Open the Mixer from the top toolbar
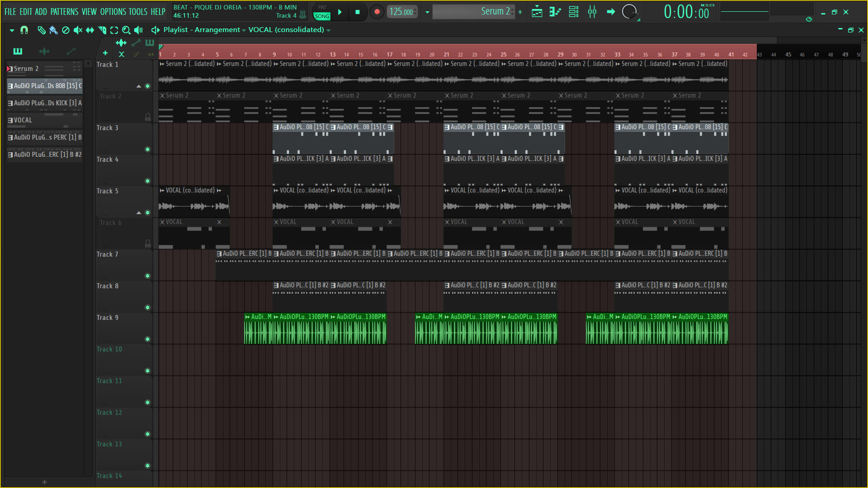The width and height of the screenshot is (868, 488). click(x=592, y=12)
